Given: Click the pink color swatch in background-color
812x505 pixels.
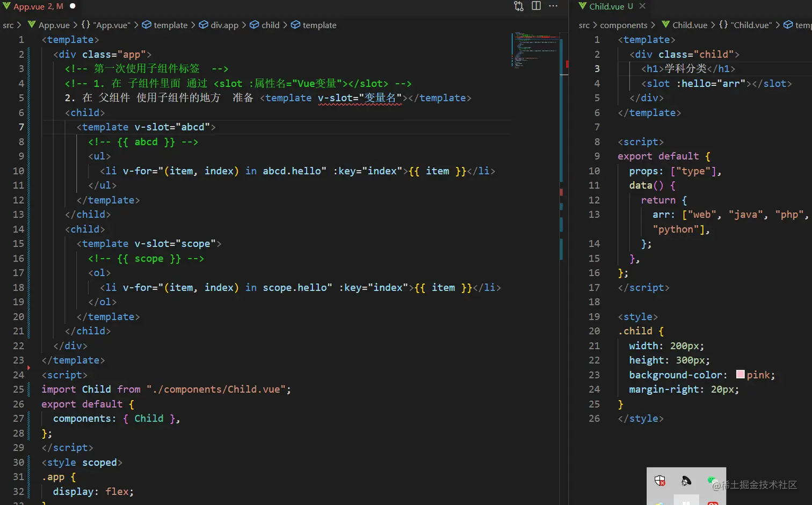Looking at the screenshot, I should click(x=740, y=374).
